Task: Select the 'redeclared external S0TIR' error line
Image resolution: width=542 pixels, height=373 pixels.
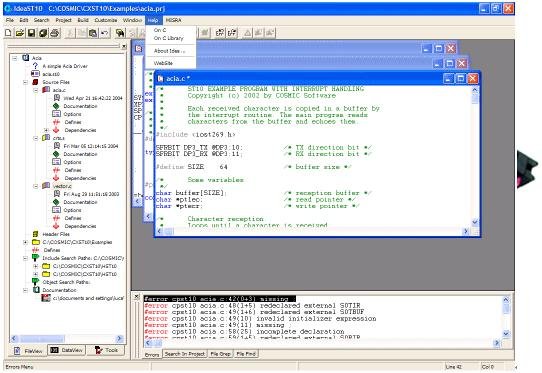Action: coord(252,306)
